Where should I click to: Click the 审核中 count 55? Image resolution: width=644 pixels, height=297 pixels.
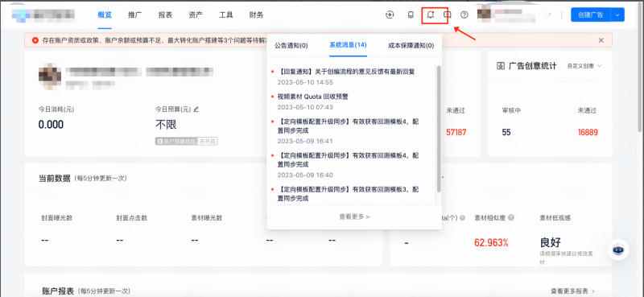pos(506,132)
